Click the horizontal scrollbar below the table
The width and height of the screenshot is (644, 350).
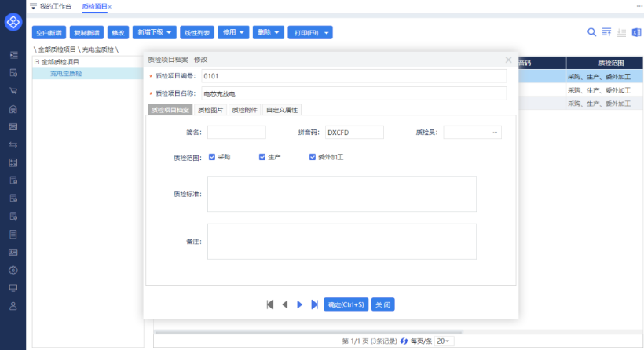pos(309,332)
